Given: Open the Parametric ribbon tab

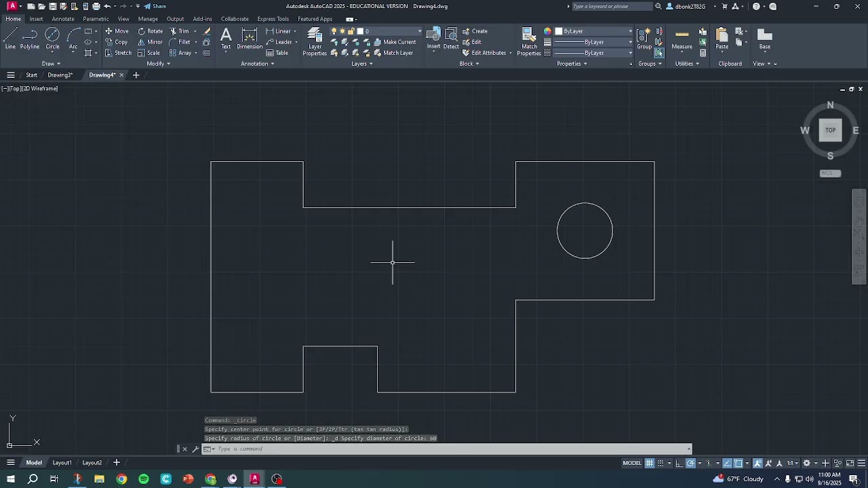Looking at the screenshot, I should (96, 19).
